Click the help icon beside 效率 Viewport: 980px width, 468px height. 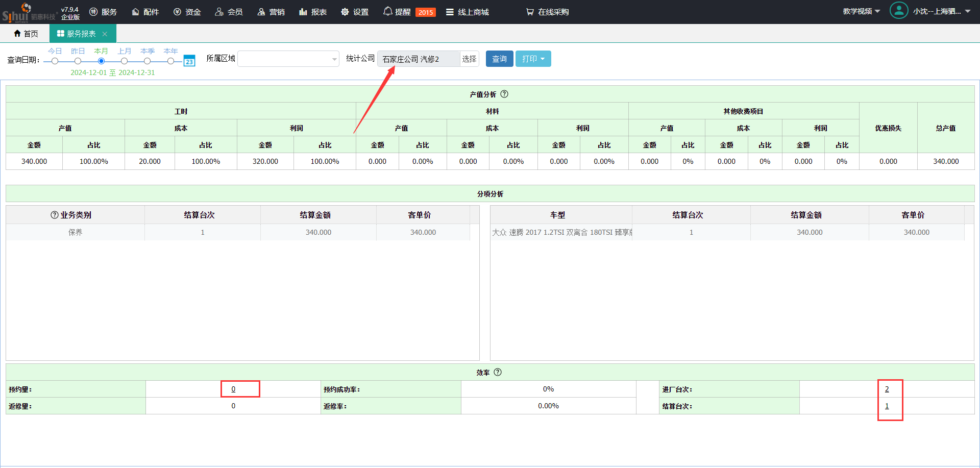coord(498,372)
